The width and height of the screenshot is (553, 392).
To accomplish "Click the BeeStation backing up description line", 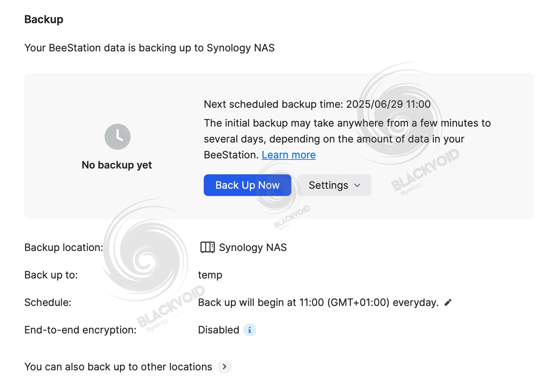I will (x=149, y=48).
